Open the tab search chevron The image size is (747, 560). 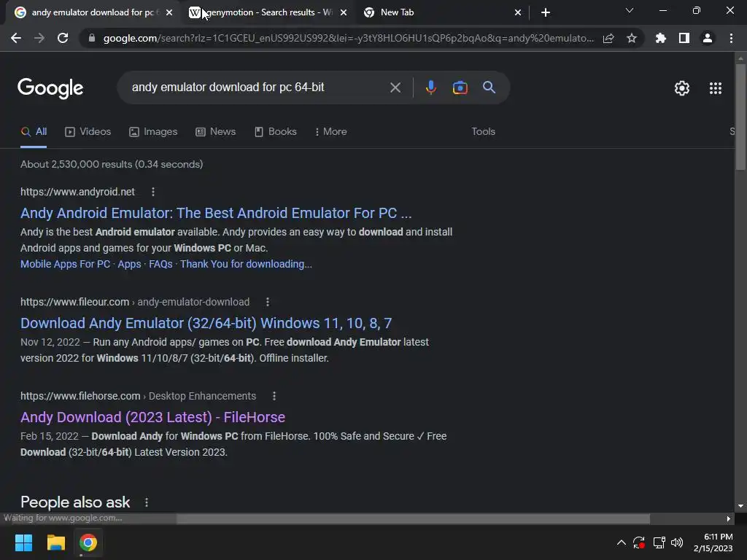pos(630,10)
